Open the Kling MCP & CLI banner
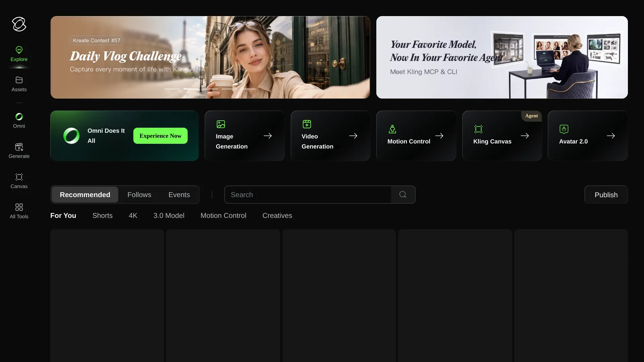The width and height of the screenshot is (644, 362). coord(502,57)
